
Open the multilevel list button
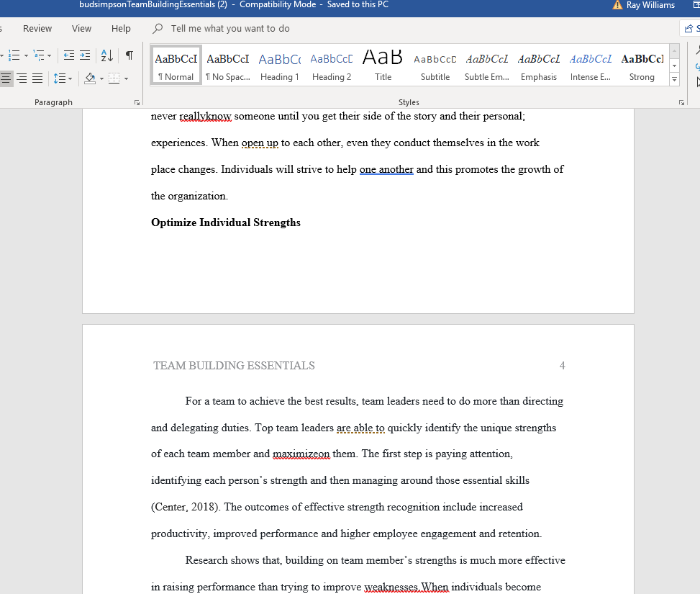(x=39, y=55)
